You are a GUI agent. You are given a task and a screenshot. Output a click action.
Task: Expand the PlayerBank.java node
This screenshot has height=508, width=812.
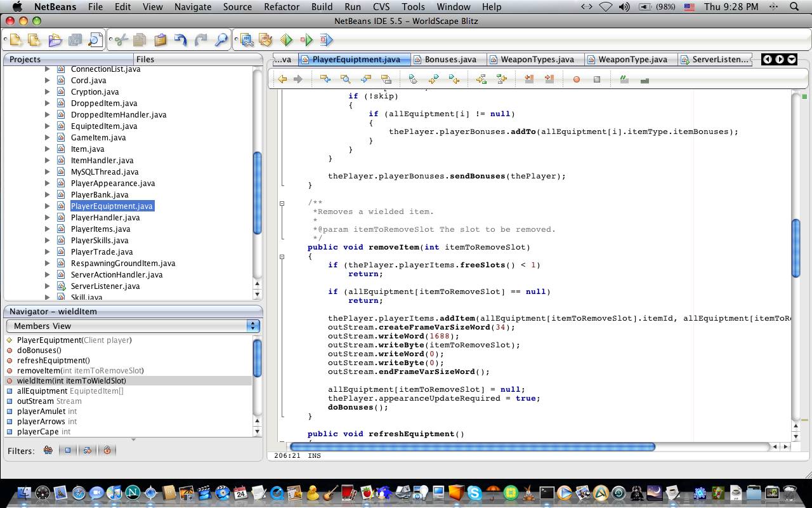click(x=48, y=195)
